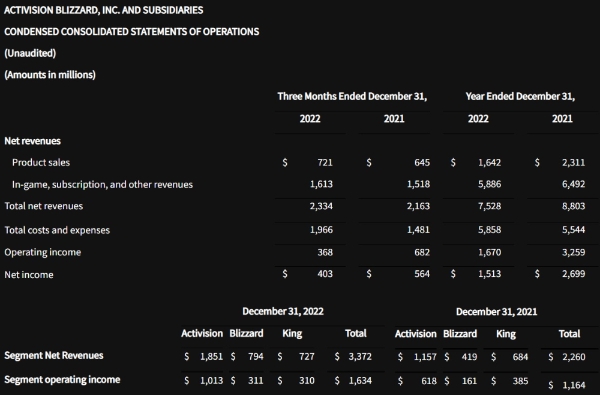The height and width of the screenshot is (395, 600).
Task: Select Operating income value 3,259
Action: (574, 252)
